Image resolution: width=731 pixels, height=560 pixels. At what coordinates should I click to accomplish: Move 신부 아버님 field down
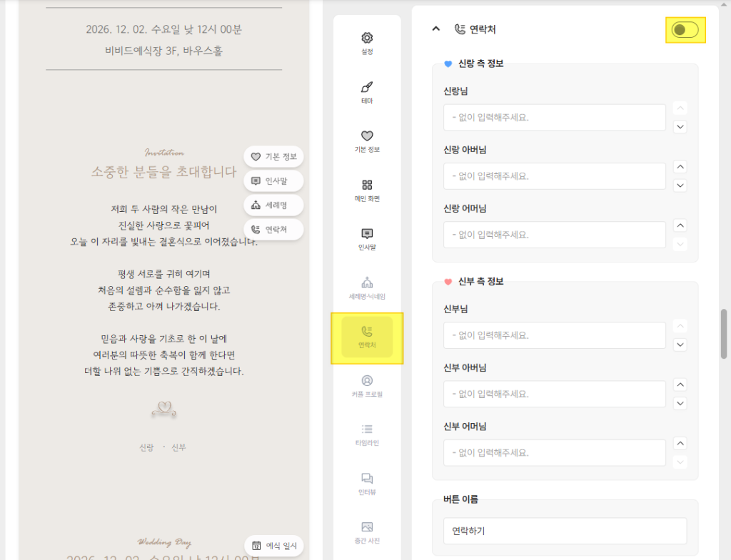(x=680, y=404)
